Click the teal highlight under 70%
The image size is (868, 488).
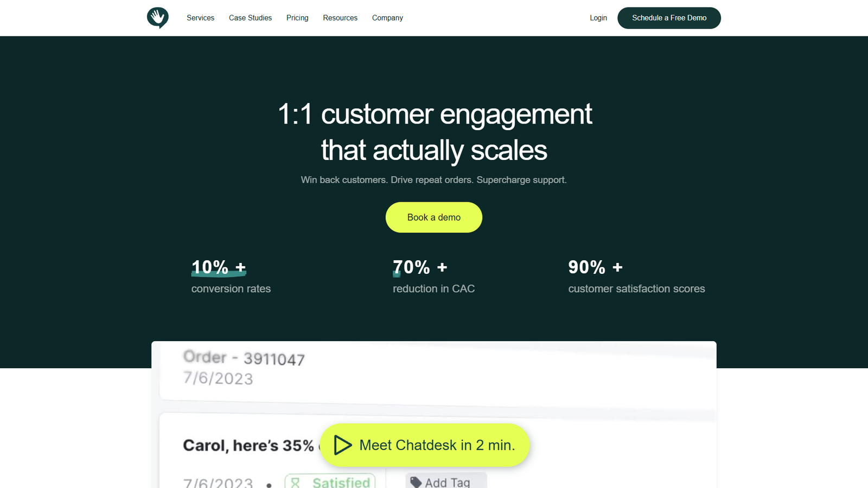(x=395, y=274)
